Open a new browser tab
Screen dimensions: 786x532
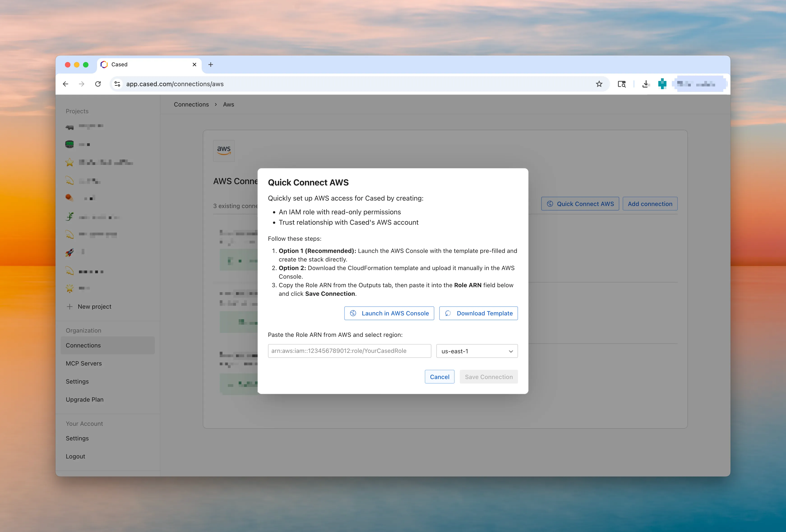tap(210, 65)
